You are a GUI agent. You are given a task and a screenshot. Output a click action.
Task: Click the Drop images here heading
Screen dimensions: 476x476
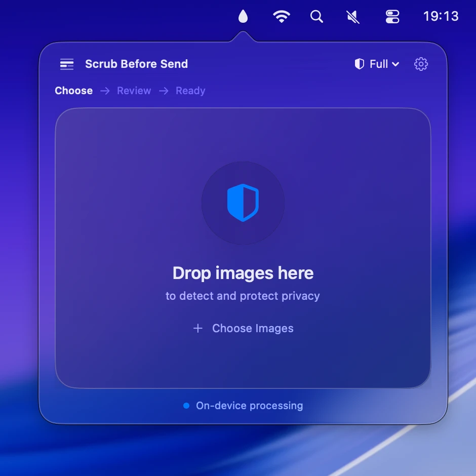click(243, 273)
